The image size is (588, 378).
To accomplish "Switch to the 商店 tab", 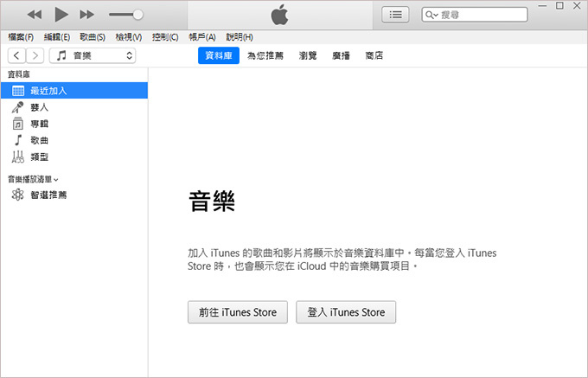I will pyautogui.click(x=374, y=55).
